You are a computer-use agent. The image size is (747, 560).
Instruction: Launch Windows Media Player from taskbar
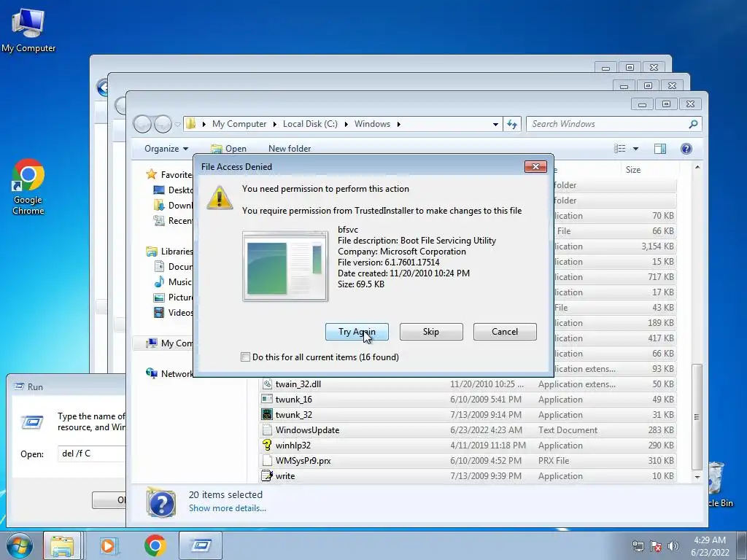108,545
